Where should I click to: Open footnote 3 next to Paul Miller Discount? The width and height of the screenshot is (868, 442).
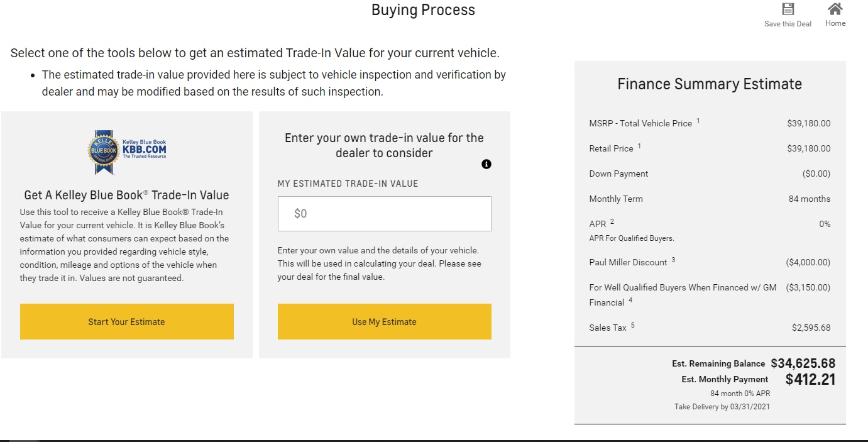tap(673, 260)
